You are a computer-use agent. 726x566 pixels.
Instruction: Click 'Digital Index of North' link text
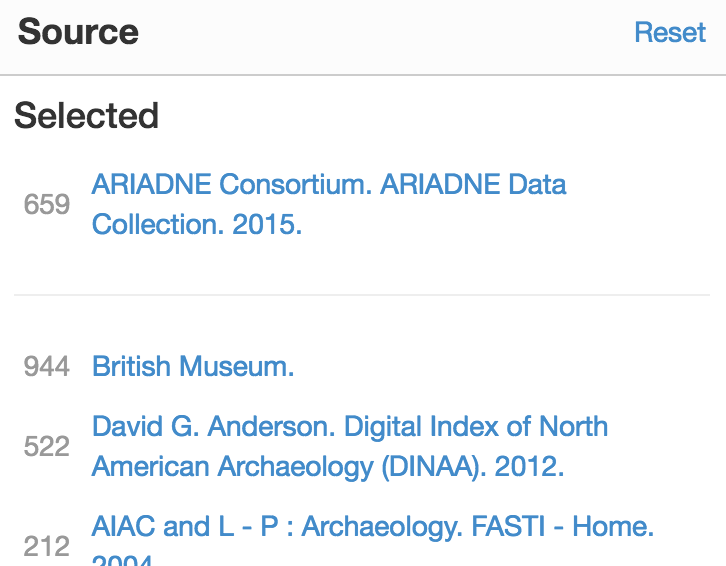click(x=476, y=426)
